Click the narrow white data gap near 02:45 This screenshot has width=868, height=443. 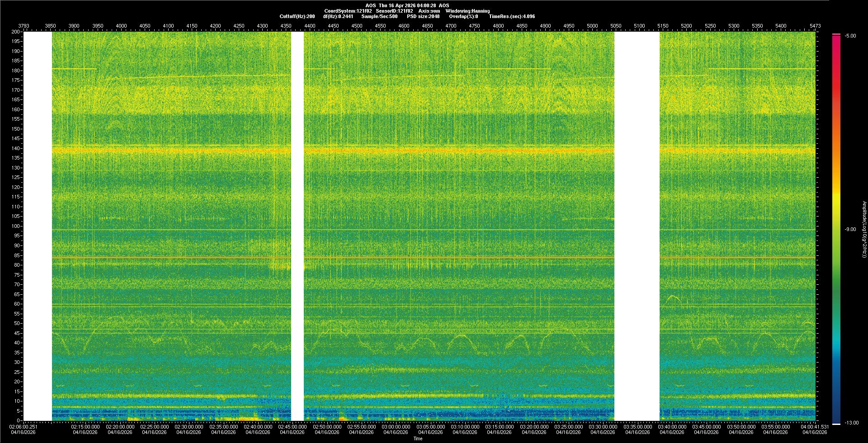[x=297, y=226]
